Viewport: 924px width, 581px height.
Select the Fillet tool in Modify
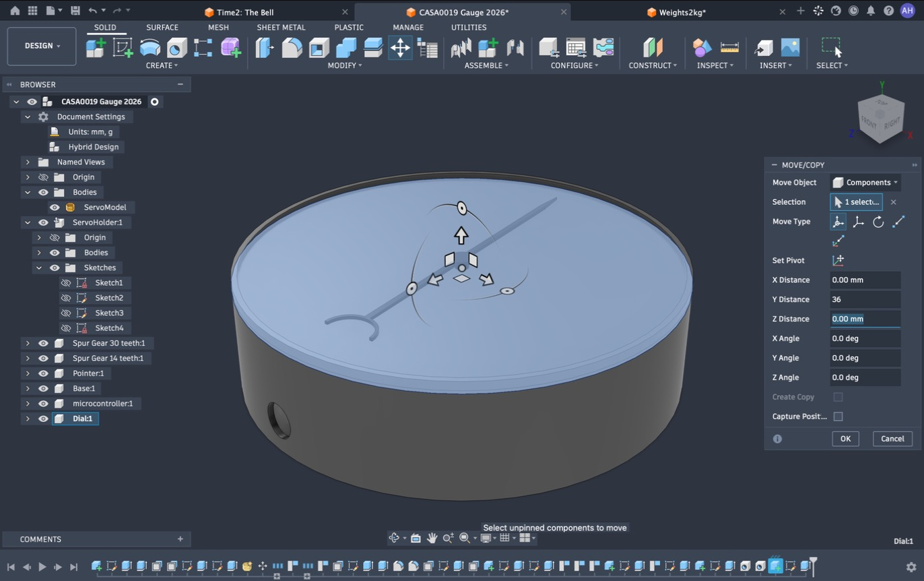point(292,47)
